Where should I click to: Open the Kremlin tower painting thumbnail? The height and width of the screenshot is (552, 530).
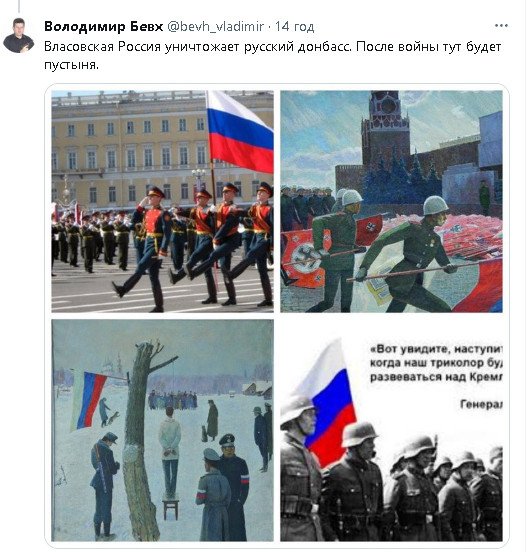tap(391, 201)
